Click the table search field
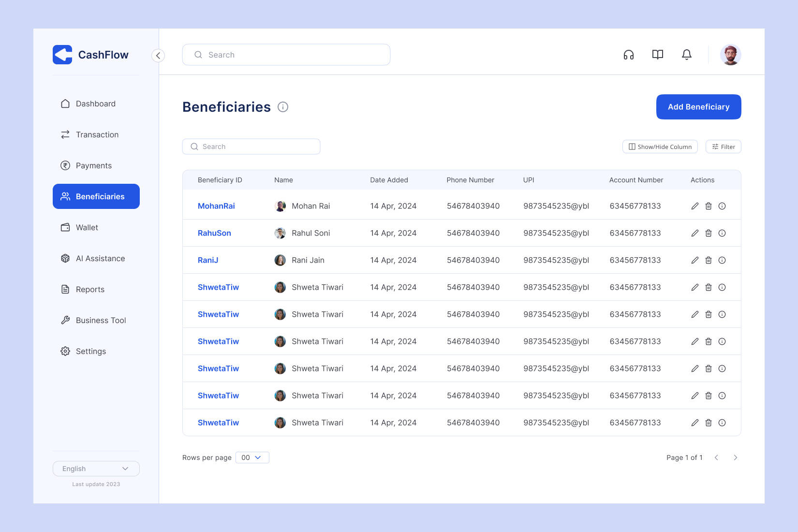Image resolution: width=798 pixels, height=532 pixels. (251, 146)
